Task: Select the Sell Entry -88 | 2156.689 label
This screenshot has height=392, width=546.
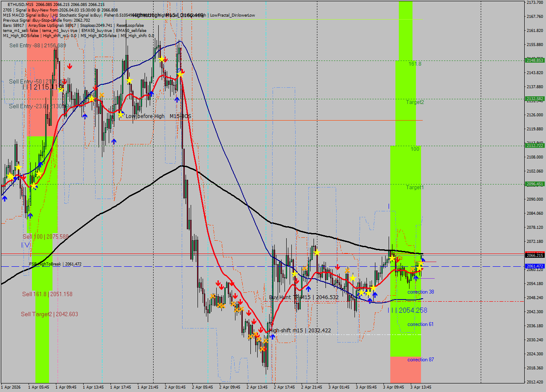Action: pyautogui.click(x=38, y=46)
